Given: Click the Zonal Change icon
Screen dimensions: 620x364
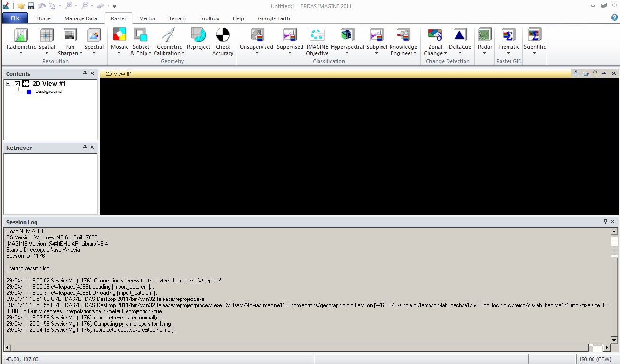Looking at the screenshot, I should (435, 35).
